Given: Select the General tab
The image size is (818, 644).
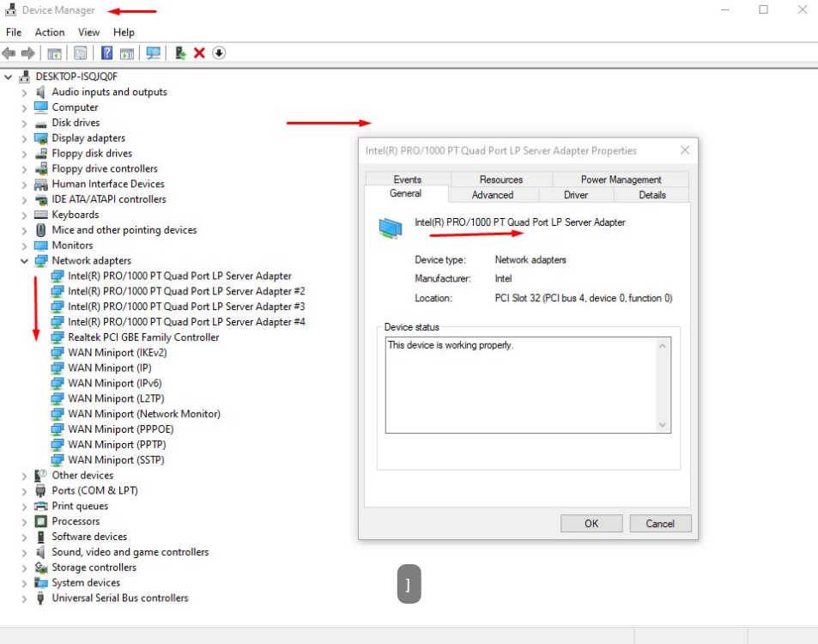Looking at the screenshot, I should 406,193.
